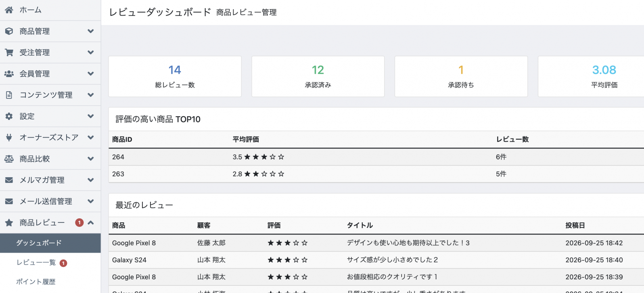Expand the 受注管理 chevron
Viewport: 644px width, 293px height.
click(91, 52)
